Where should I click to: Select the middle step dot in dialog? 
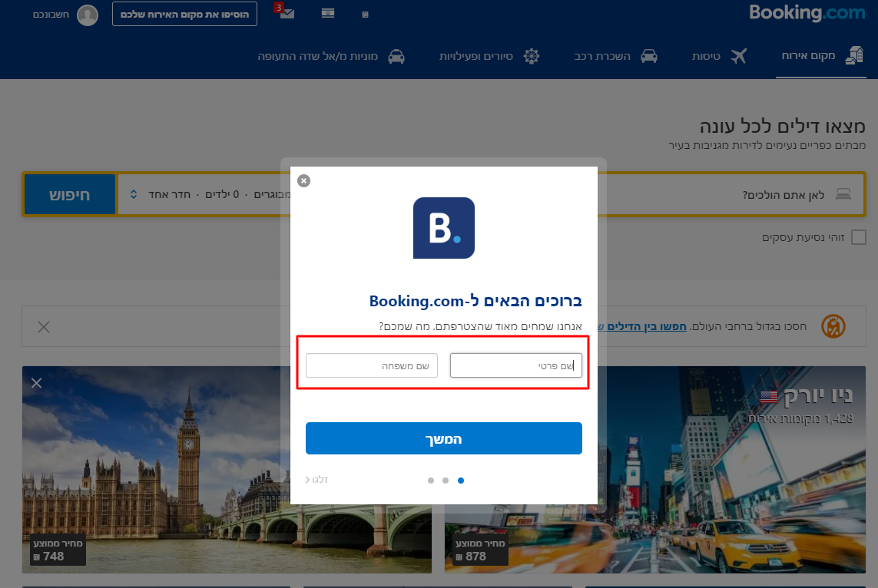pos(446,480)
